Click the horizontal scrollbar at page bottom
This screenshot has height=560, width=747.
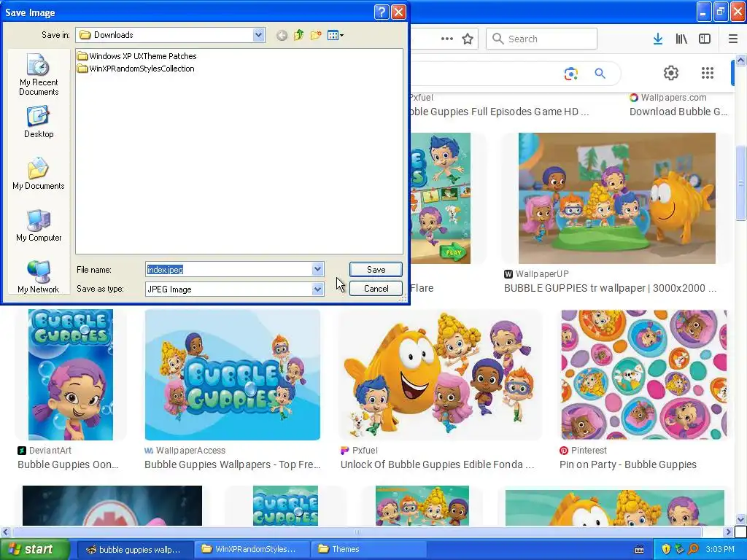point(356,532)
